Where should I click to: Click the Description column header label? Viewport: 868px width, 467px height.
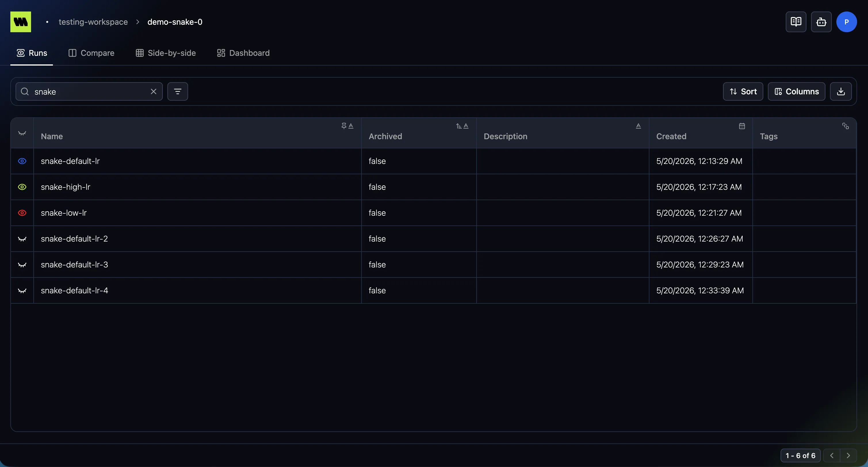coord(505,137)
